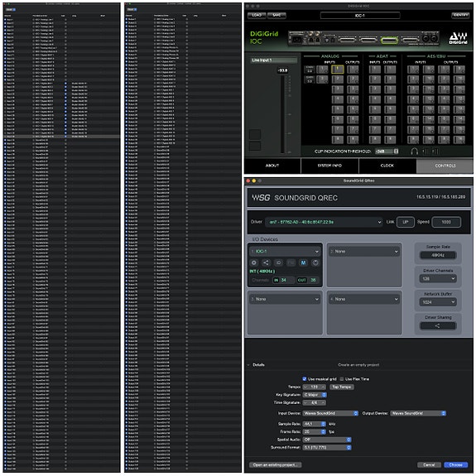Switch to the CLOCK tab
This screenshot has height=476, width=476.
click(387, 166)
